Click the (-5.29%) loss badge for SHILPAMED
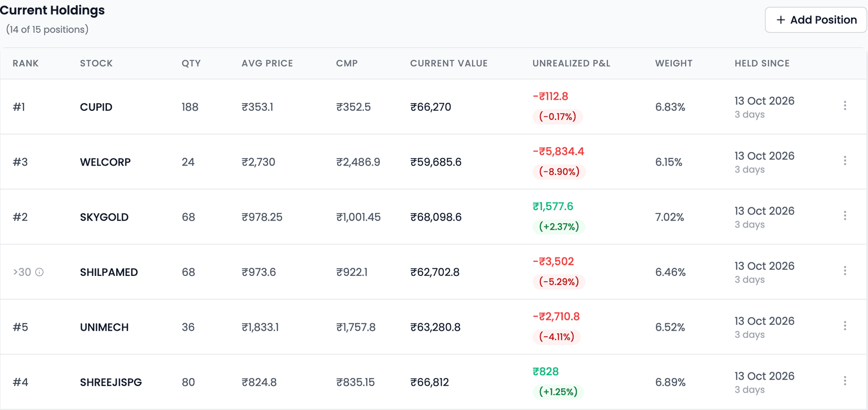 click(559, 282)
